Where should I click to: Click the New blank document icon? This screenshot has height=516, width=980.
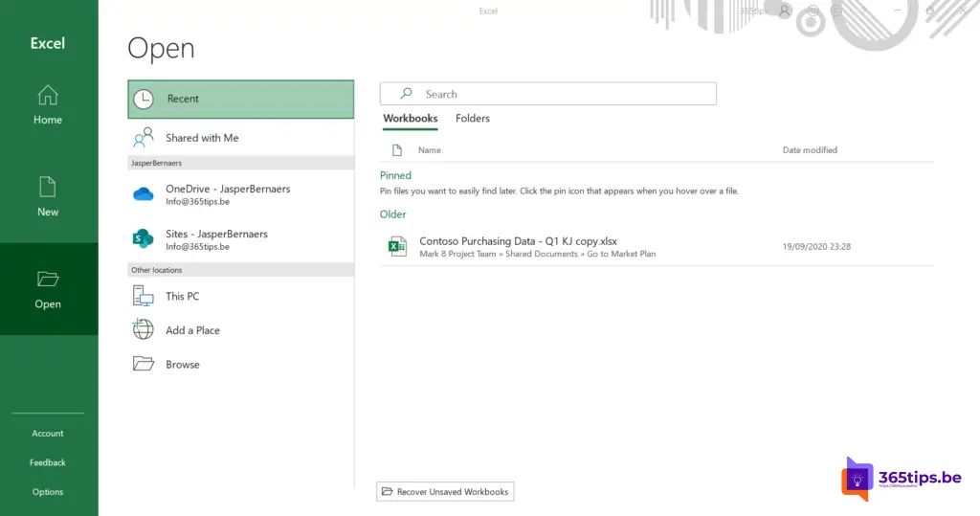click(48, 187)
